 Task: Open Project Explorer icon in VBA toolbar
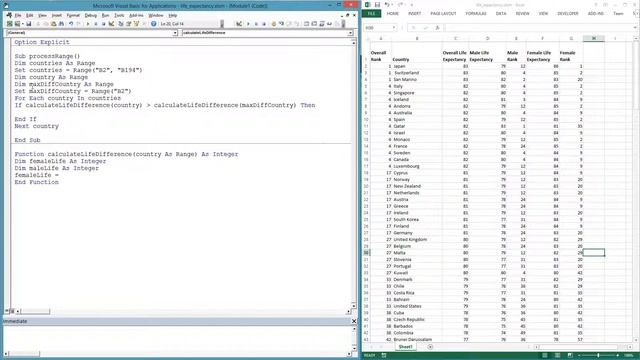pyautogui.click(x=121, y=24)
